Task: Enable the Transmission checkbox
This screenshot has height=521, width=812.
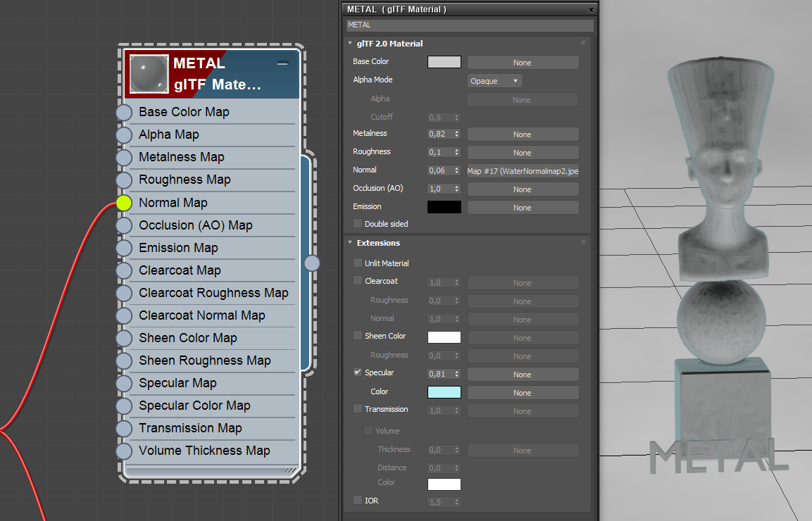Action: click(x=357, y=408)
